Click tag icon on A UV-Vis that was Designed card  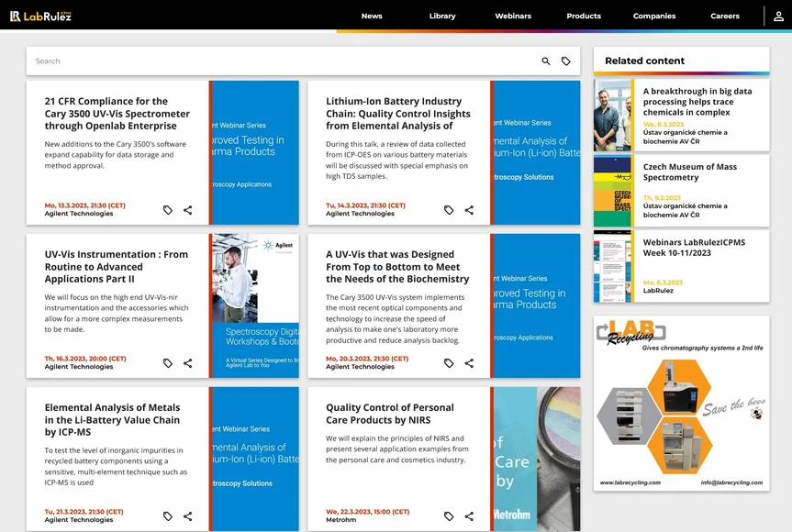coord(449,363)
